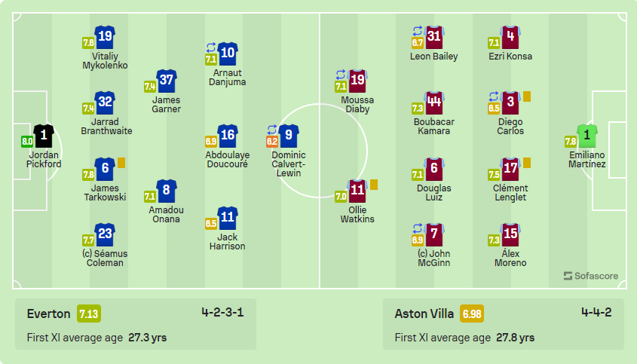Open Ezri Konsa's number 4 shirt
Screen dimensions: 637x364
tap(510, 37)
